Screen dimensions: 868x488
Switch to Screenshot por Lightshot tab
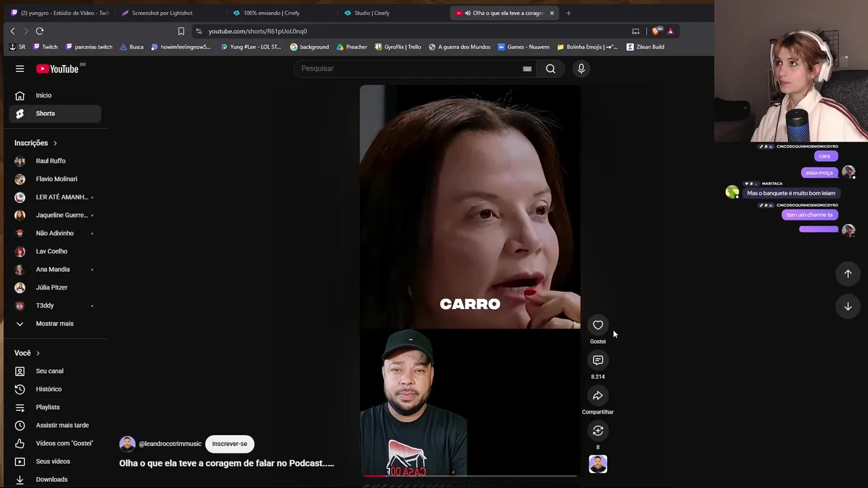click(x=171, y=13)
